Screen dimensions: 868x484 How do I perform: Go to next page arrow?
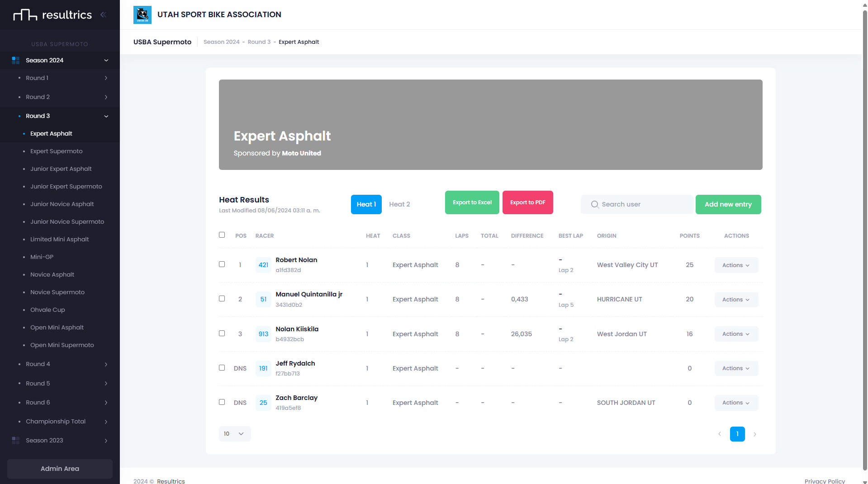tap(754, 434)
